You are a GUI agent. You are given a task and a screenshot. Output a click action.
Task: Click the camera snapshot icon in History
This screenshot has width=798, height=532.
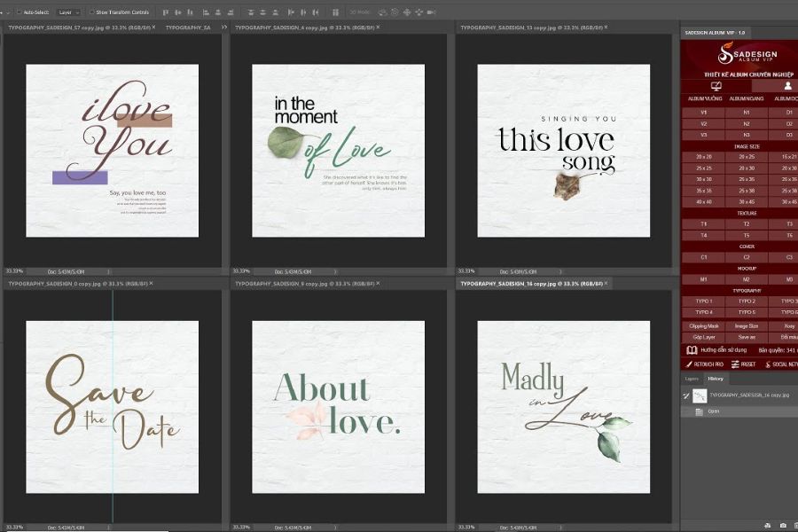coord(783,526)
